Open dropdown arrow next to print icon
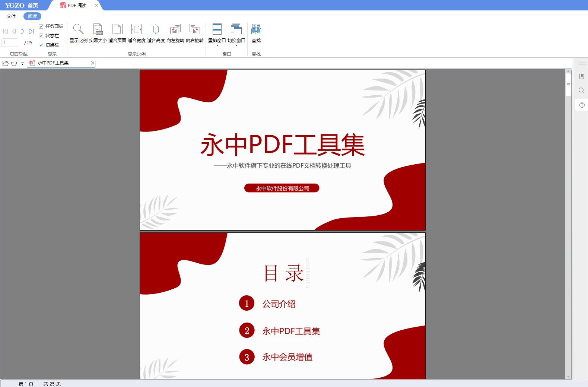Screen dimensions: 588x387 [x=22, y=64]
